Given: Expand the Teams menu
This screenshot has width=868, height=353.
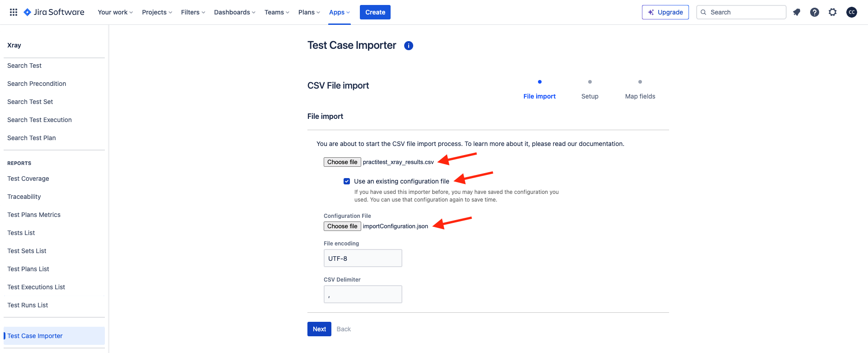Looking at the screenshot, I should 277,12.
